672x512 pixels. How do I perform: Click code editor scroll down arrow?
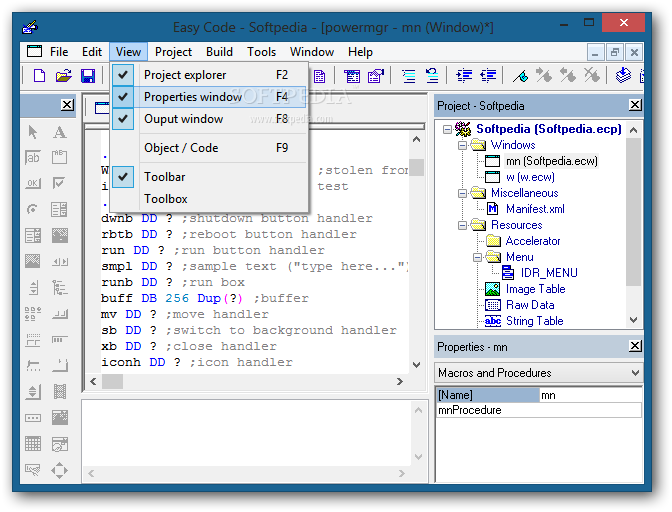coord(416,365)
